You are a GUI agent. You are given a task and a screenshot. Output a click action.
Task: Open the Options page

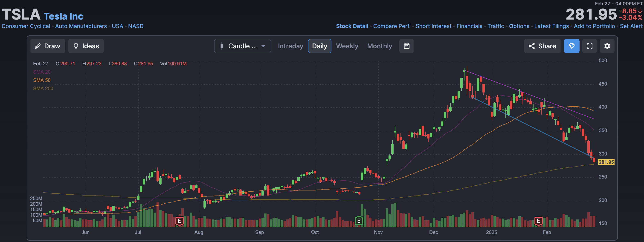pos(519,26)
